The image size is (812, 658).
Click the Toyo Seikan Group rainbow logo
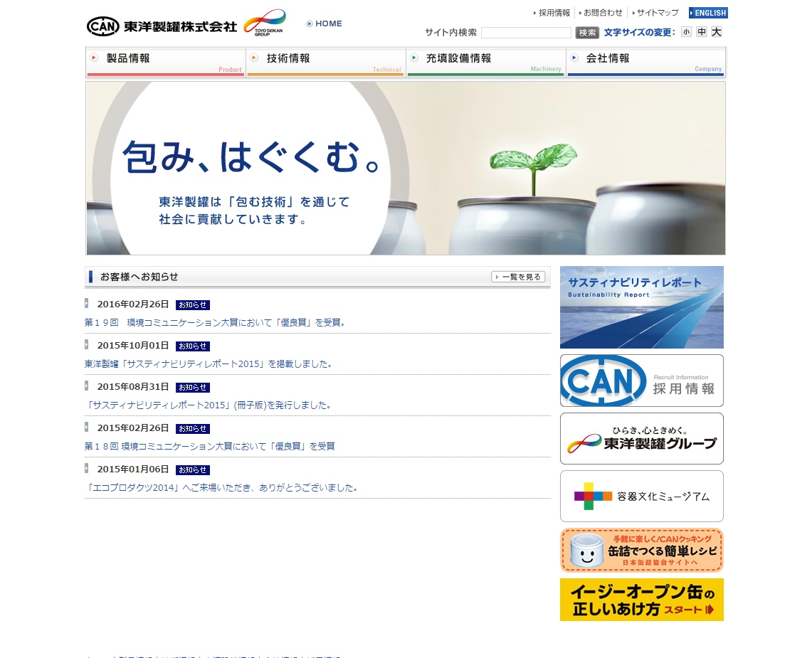(265, 22)
